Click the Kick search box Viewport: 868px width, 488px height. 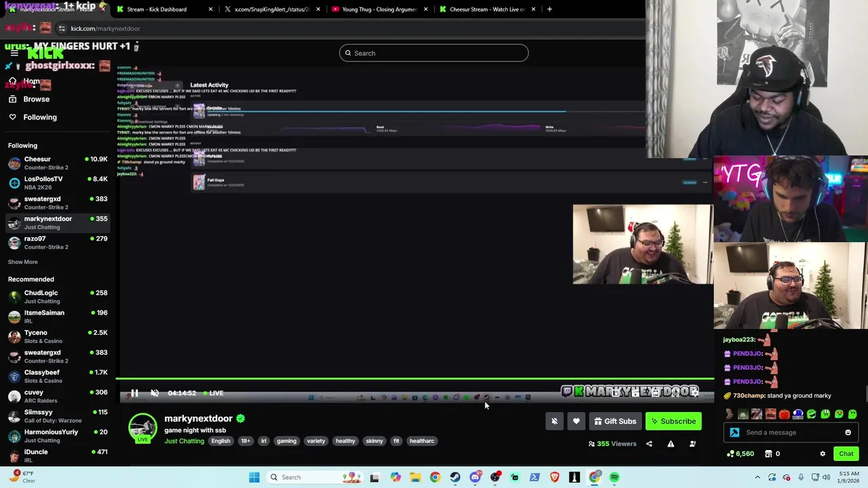click(x=434, y=53)
